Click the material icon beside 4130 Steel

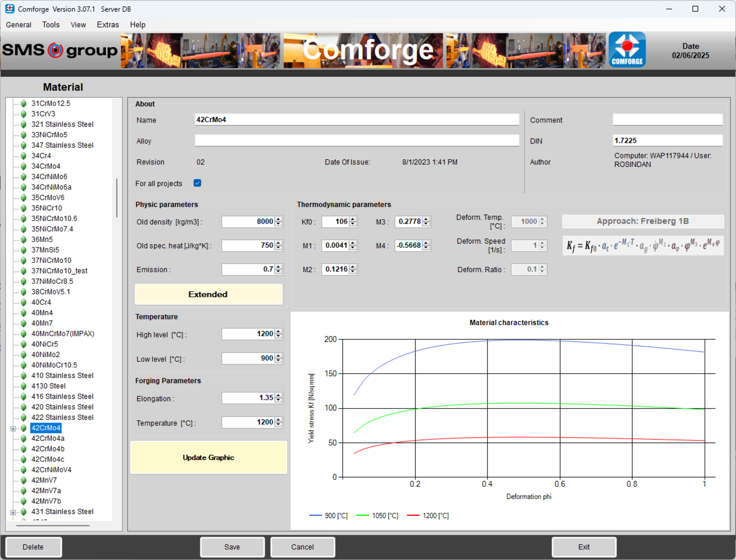23,386
